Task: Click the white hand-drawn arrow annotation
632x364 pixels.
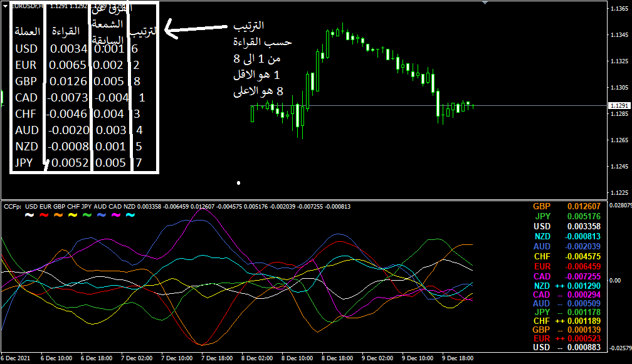Action: (x=194, y=28)
